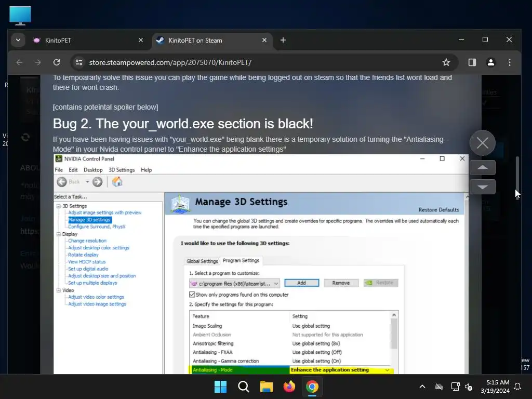Select Antialiasing - Gamma correction row

click(291, 362)
